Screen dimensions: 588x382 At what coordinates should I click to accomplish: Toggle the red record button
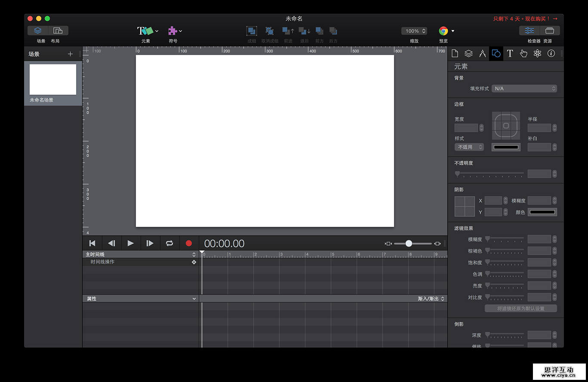click(188, 243)
